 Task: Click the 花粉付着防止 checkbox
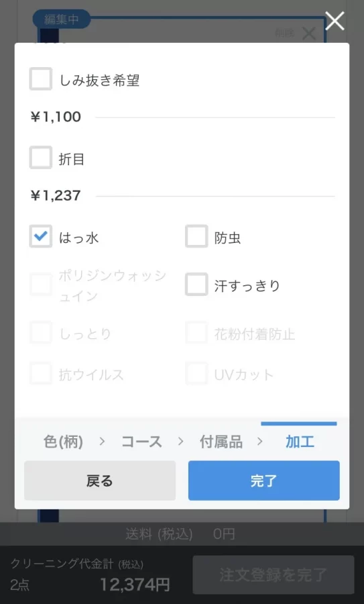point(196,332)
